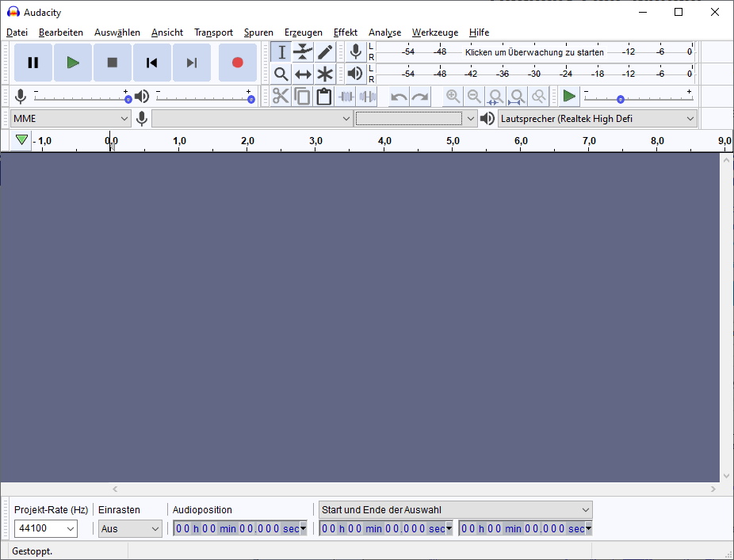The width and height of the screenshot is (734, 560).
Task: Click the vertical scrollbar down arrow
Action: click(727, 476)
